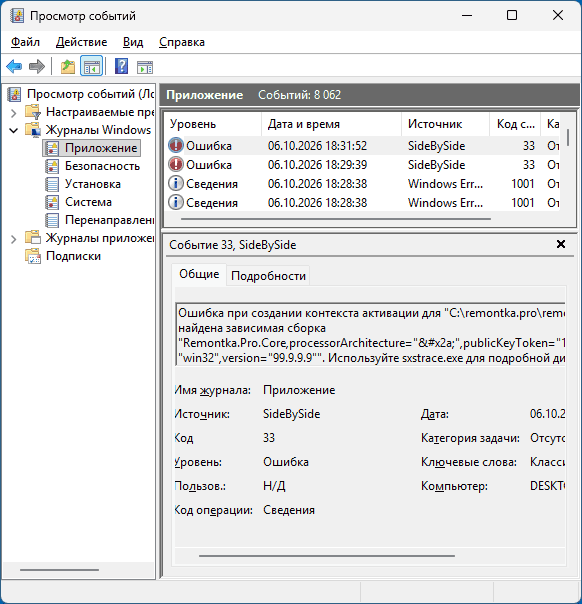Click the Установка log icon

[x=52, y=184]
